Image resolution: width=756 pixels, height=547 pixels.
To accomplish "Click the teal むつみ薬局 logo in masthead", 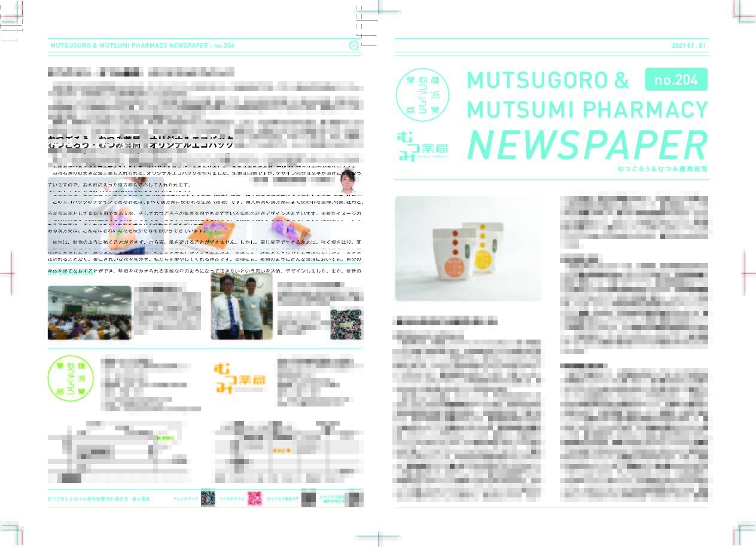I will [422, 144].
